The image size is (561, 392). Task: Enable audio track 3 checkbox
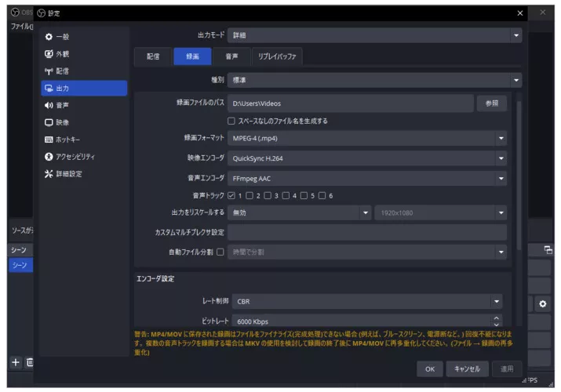click(268, 195)
